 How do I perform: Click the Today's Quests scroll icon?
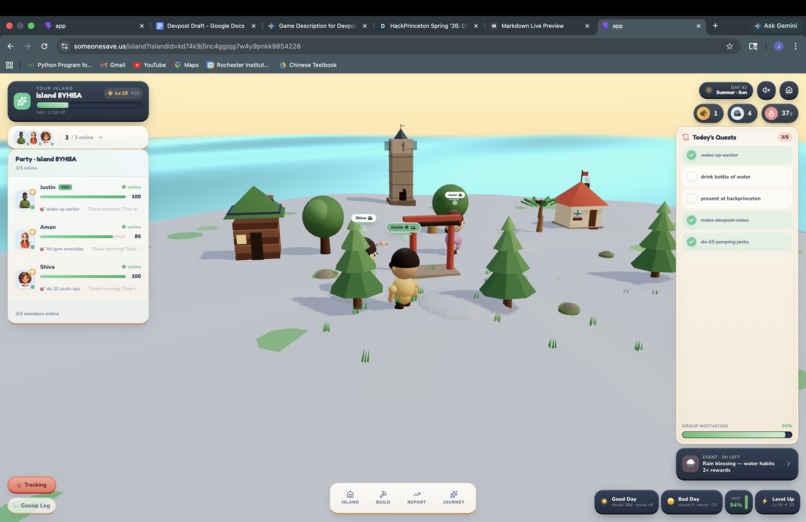[685, 137]
